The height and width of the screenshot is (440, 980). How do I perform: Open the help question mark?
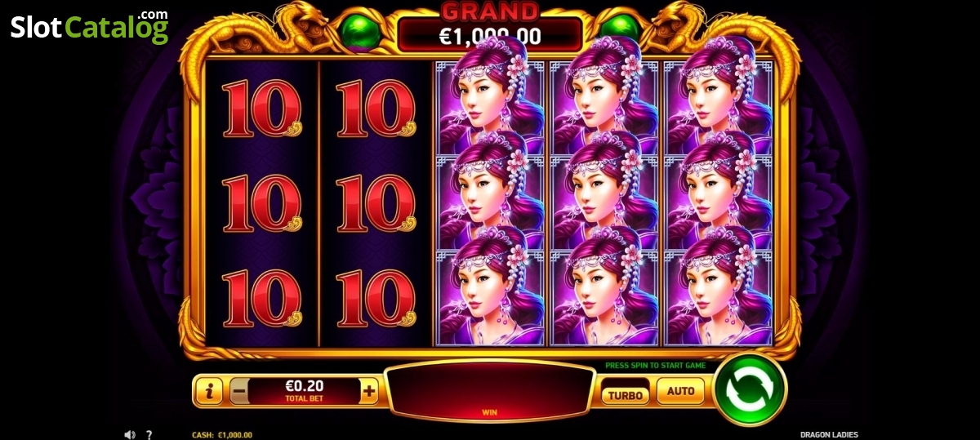(149, 434)
